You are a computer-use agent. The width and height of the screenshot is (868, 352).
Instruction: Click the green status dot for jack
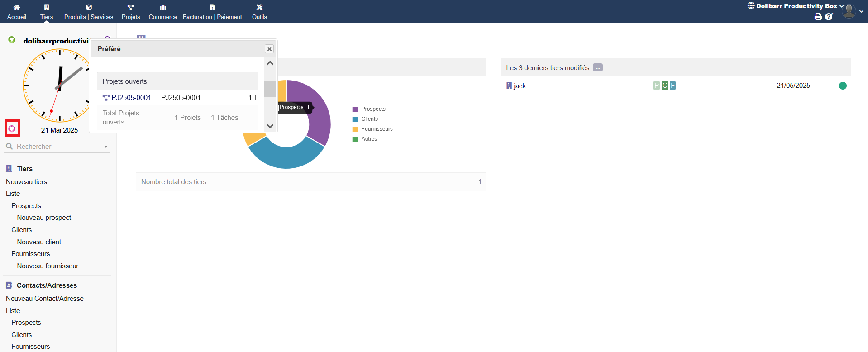(842, 86)
